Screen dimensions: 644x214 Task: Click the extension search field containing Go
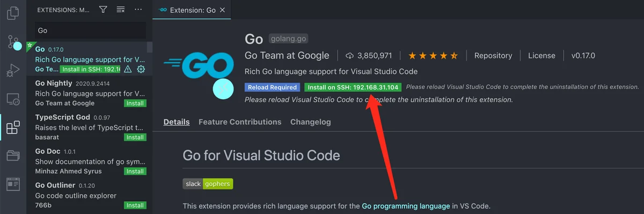point(90,31)
